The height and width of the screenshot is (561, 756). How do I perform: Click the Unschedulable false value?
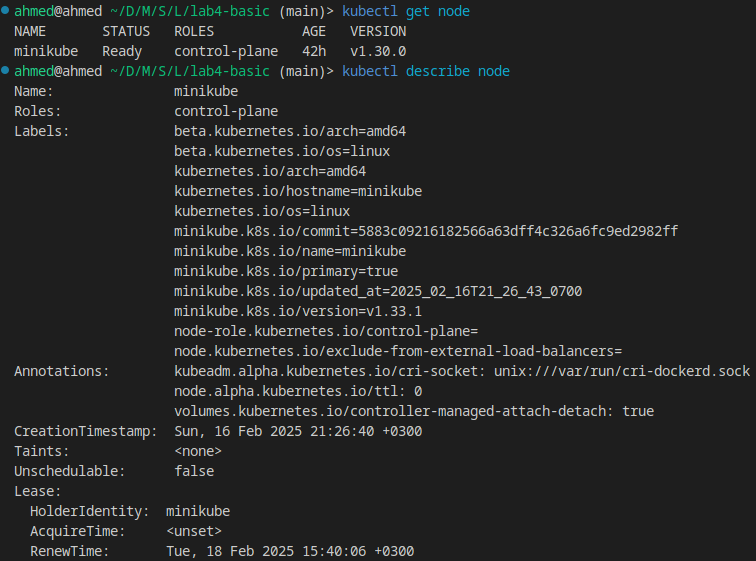click(194, 471)
